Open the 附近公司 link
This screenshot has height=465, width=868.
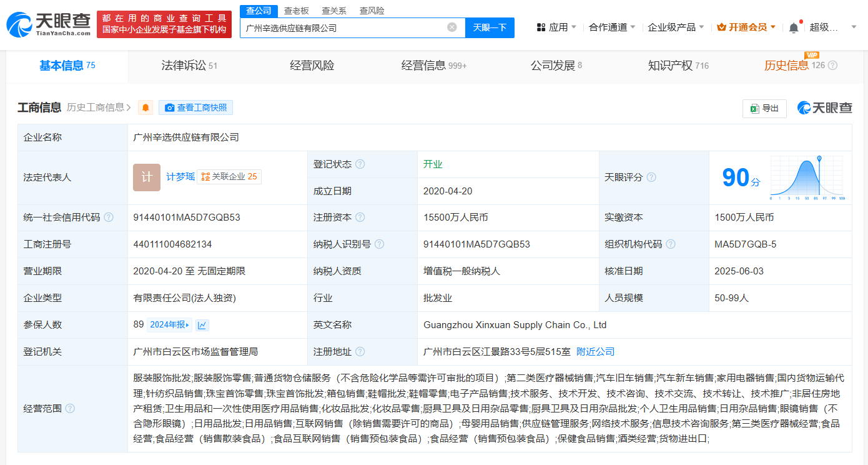595,352
